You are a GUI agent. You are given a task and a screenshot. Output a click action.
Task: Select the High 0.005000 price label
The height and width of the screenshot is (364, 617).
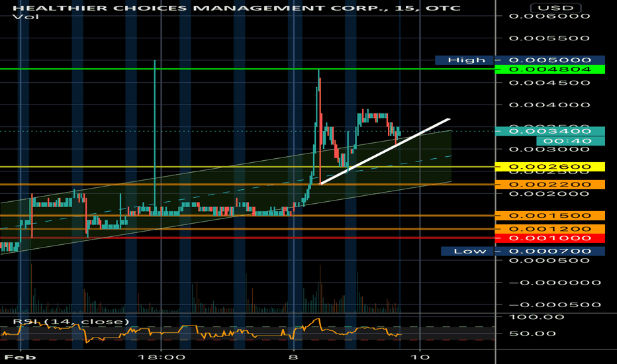[x=520, y=60]
